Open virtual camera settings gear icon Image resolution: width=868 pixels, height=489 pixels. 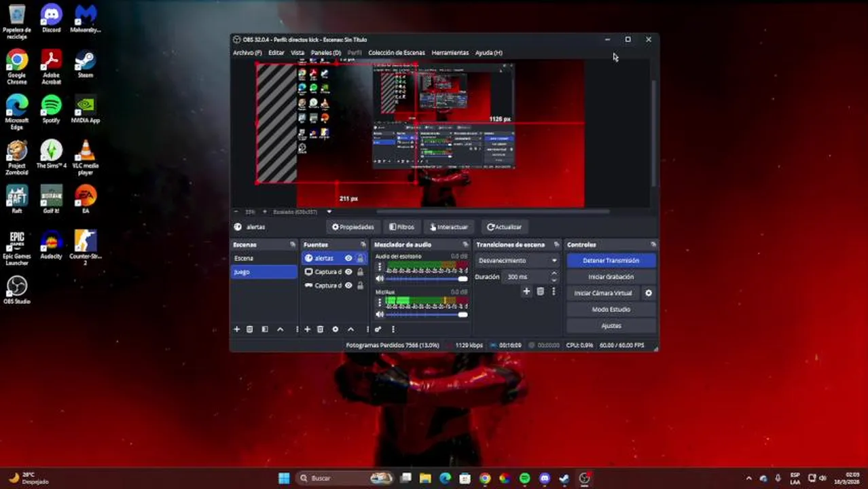(649, 293)
